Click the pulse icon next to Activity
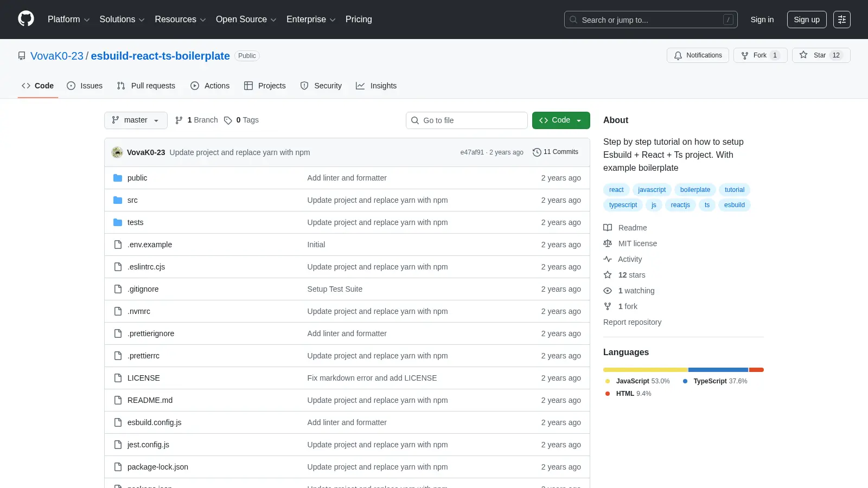 (x=608, y=259)
